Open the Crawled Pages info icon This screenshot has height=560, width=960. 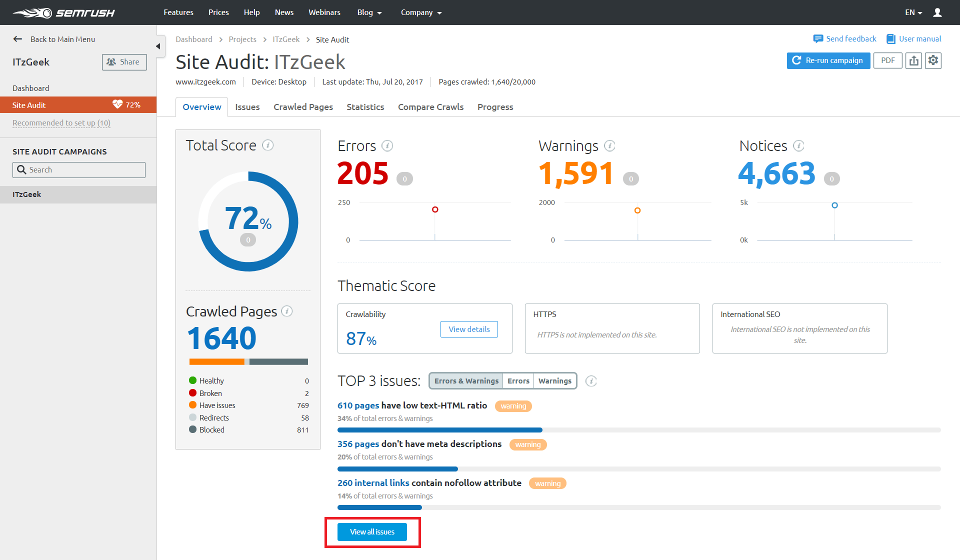(286, 311)
